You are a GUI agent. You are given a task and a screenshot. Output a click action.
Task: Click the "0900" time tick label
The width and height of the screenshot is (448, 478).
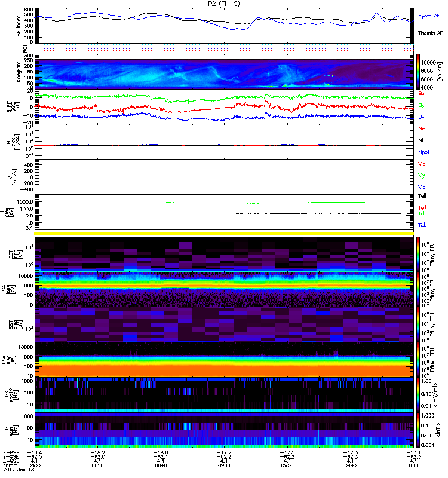pyautogui.click(x=224, y=465)
